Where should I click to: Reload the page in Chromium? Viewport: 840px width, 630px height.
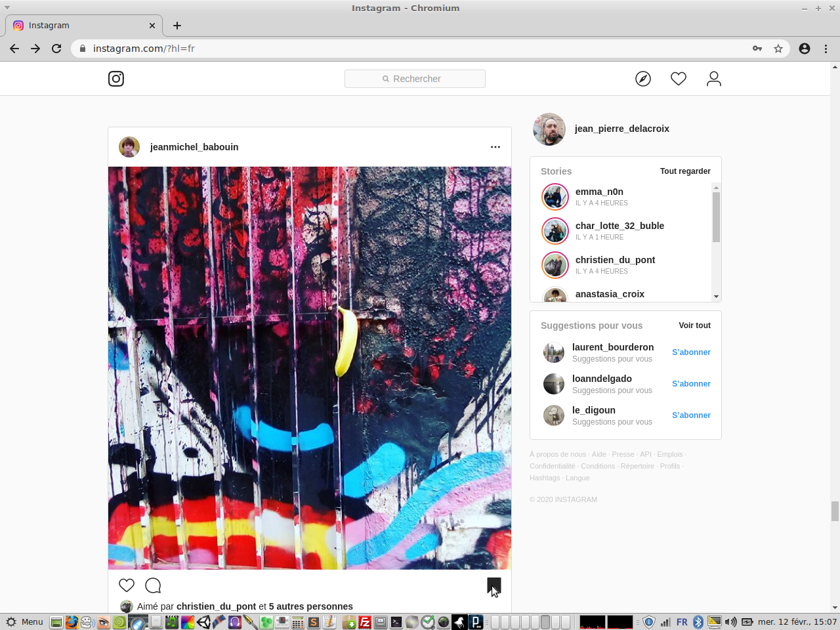tap(56, 49)
